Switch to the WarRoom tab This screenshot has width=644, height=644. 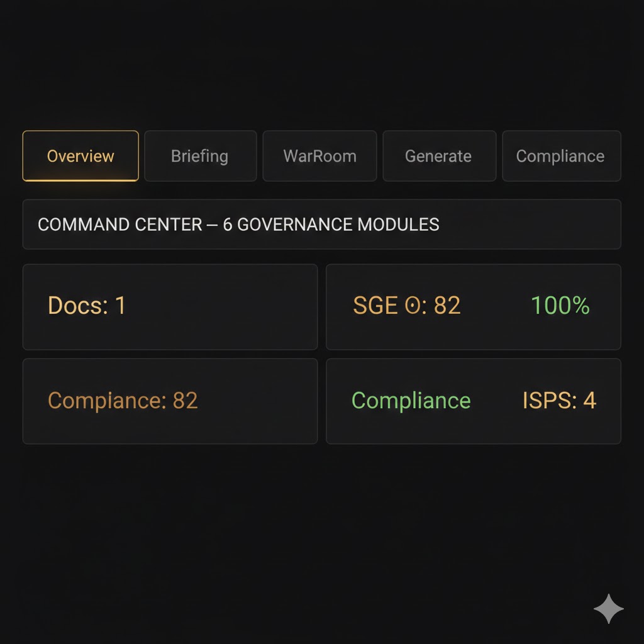[319, 156]
